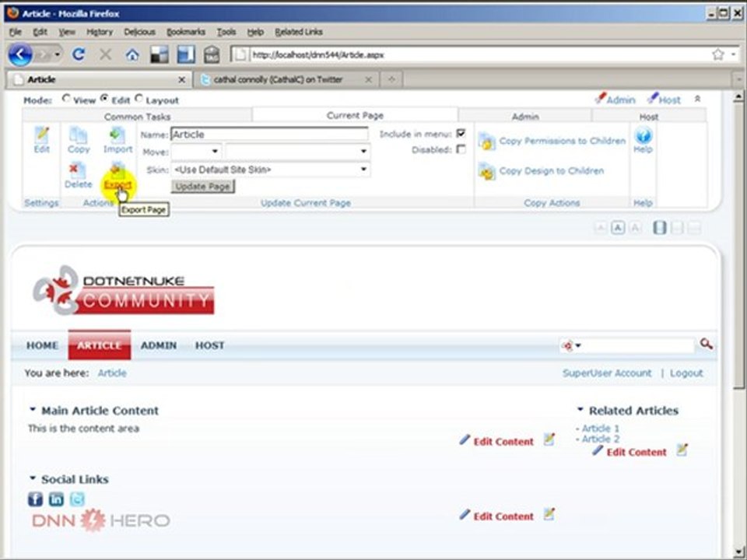Viewport: 747px width, 560px height.
Task: Open the History menu
Action: [100, 32]
